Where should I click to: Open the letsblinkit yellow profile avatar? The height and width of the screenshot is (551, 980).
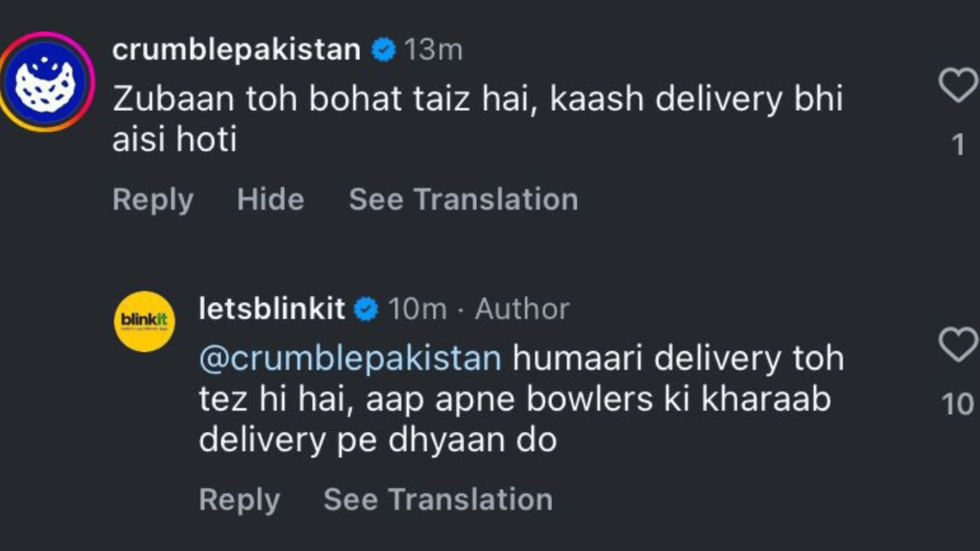(x=144, y=322)
